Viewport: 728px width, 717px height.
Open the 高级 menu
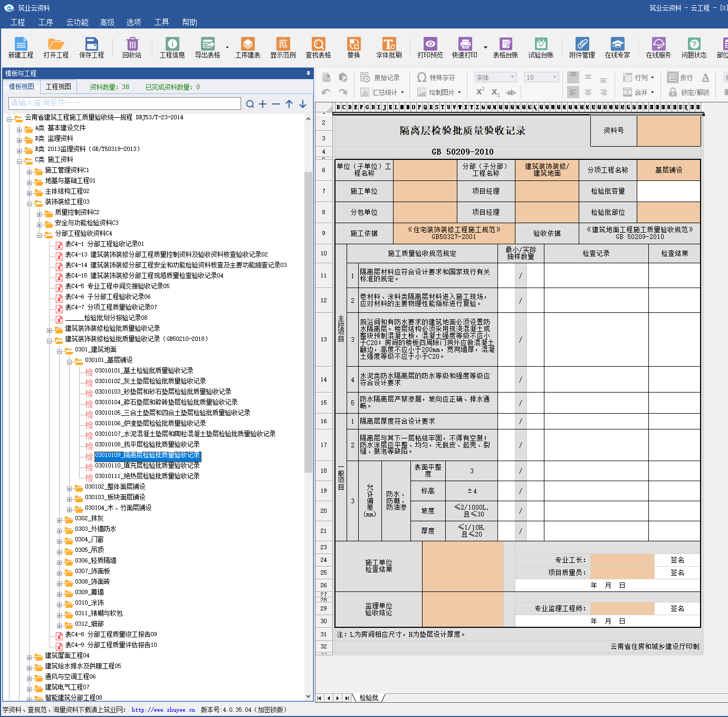click(x=107, y=22)
